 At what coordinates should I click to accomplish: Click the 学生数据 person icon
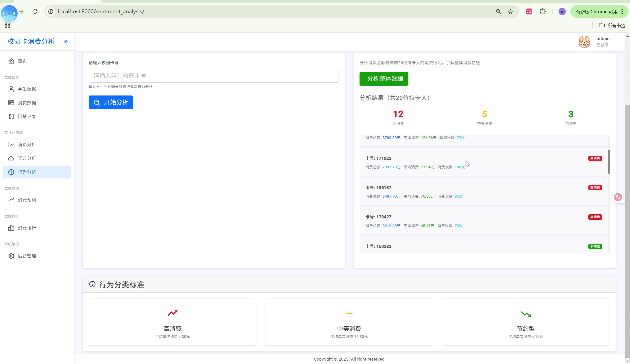(11, 89)
